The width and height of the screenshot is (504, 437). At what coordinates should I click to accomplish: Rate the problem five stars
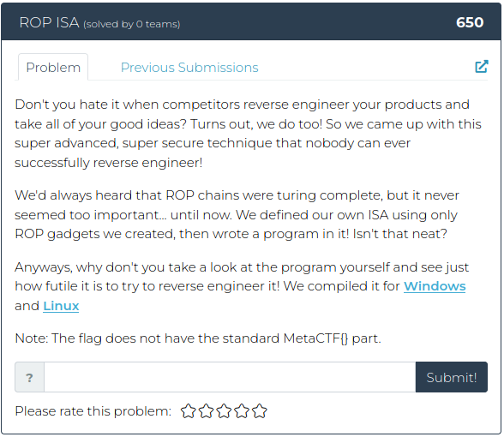pyautogui.click(x=260, y=411)
